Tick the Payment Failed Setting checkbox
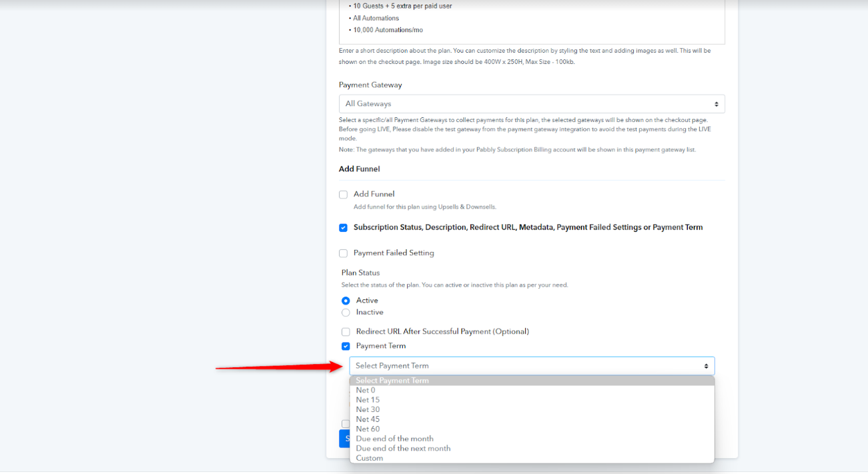 pos(343,253)
